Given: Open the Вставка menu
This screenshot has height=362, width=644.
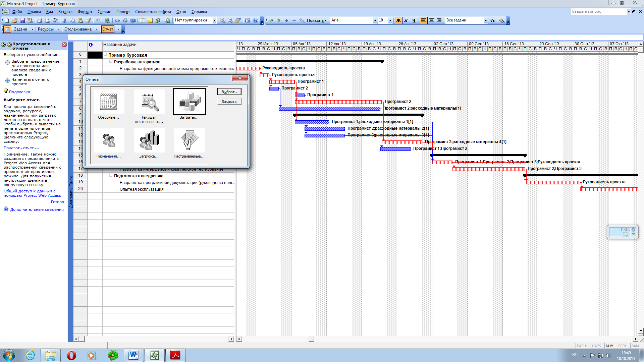Looking at the screenshot, I should tap(65, 12).
